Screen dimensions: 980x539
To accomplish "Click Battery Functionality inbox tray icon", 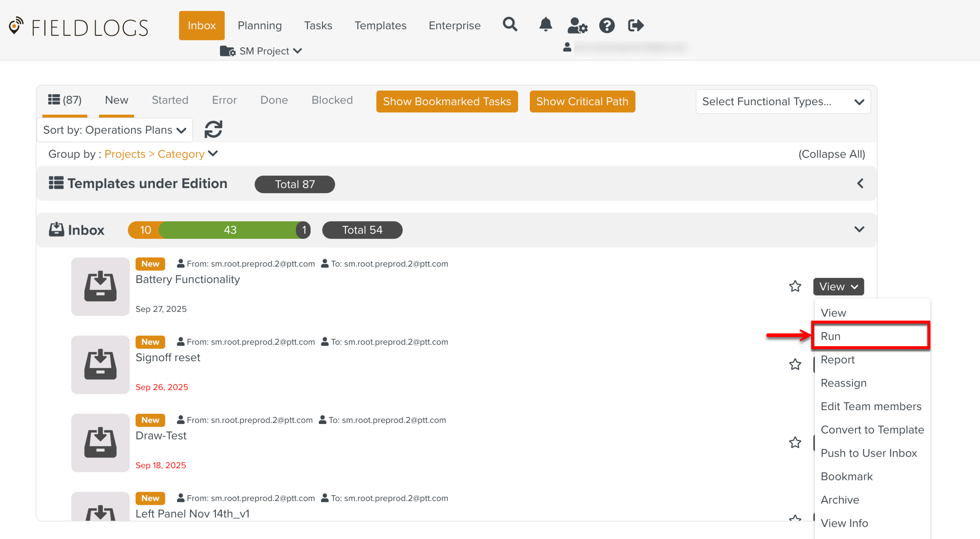I will [x=100, y=286].
